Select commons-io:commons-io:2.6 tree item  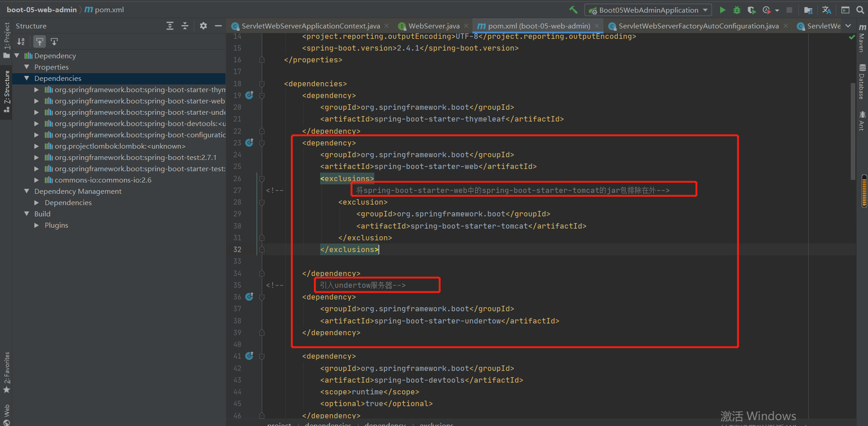point(103,180)
